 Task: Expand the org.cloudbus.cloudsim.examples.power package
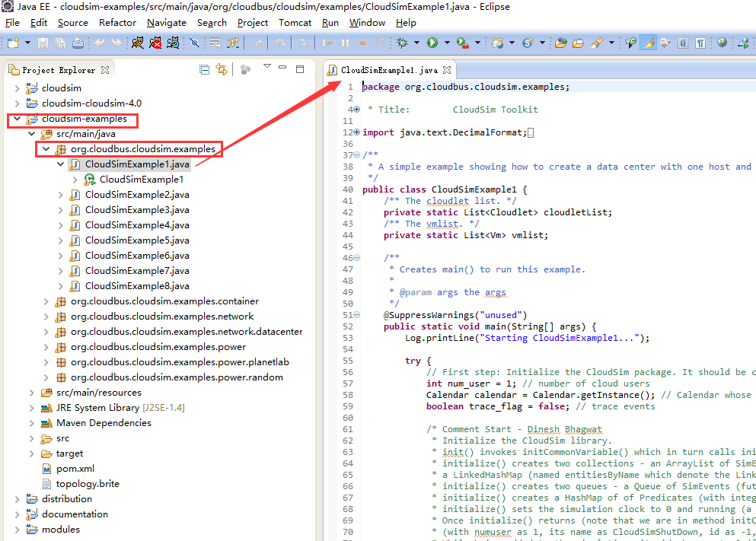point(46,347)
